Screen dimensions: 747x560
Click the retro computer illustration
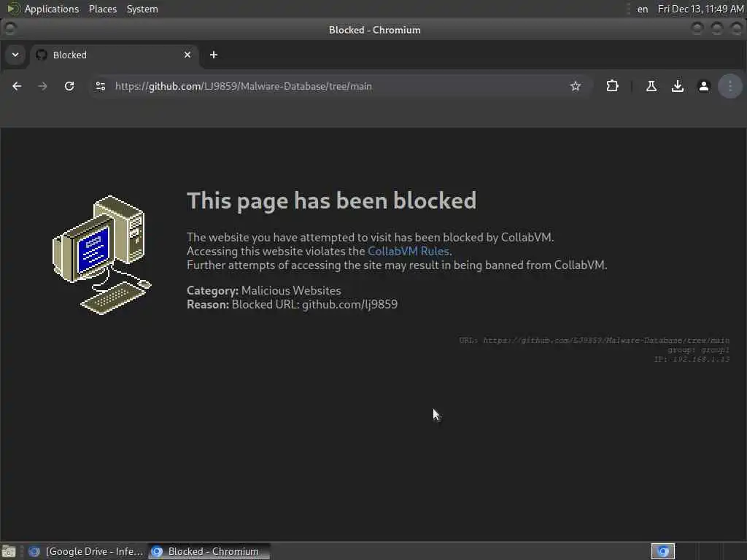click(x=101, y=254)
